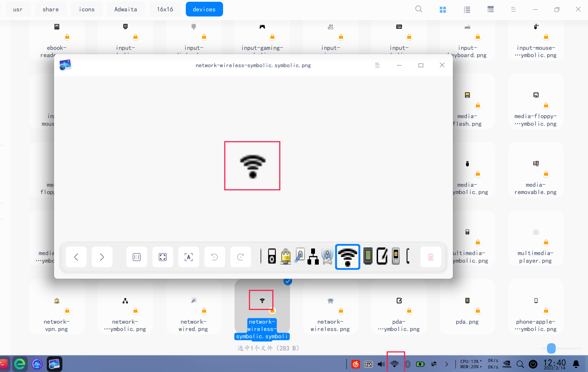Image resolution: width=588 pixels, height=372 pixels.
Task: Click the devices breadcrumb
Action: [x=204, y=9]
